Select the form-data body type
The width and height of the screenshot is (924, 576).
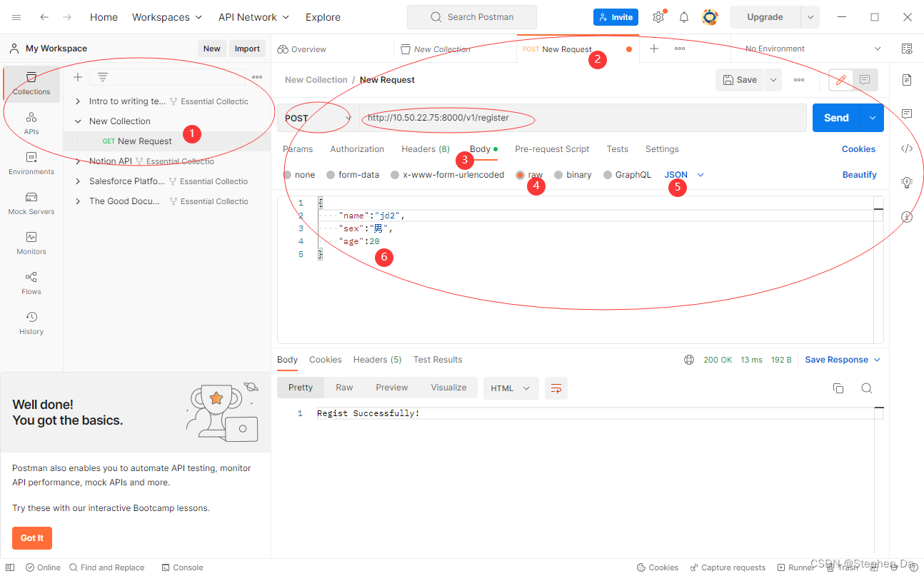[331, 175]
